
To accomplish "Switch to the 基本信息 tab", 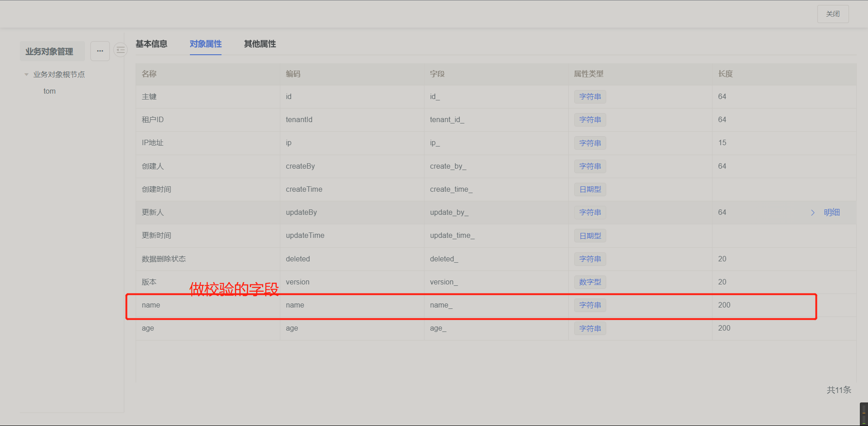I will click(x=151, y=44).
